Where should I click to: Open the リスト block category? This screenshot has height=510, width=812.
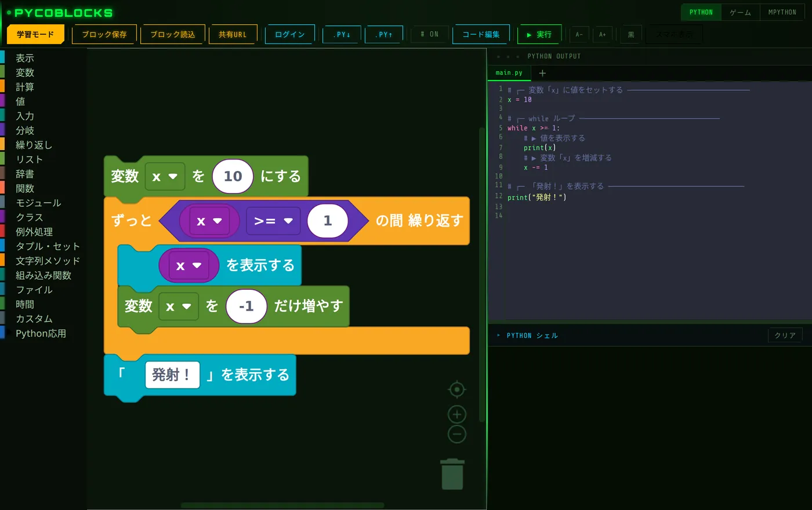29,159
